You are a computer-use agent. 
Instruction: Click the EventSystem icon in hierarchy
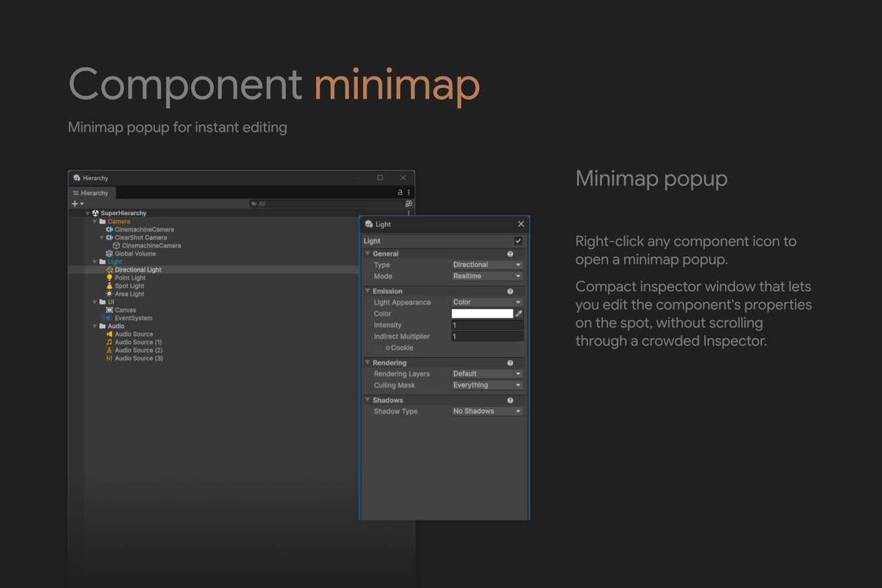pyautogui.click(x=110, y=318)
